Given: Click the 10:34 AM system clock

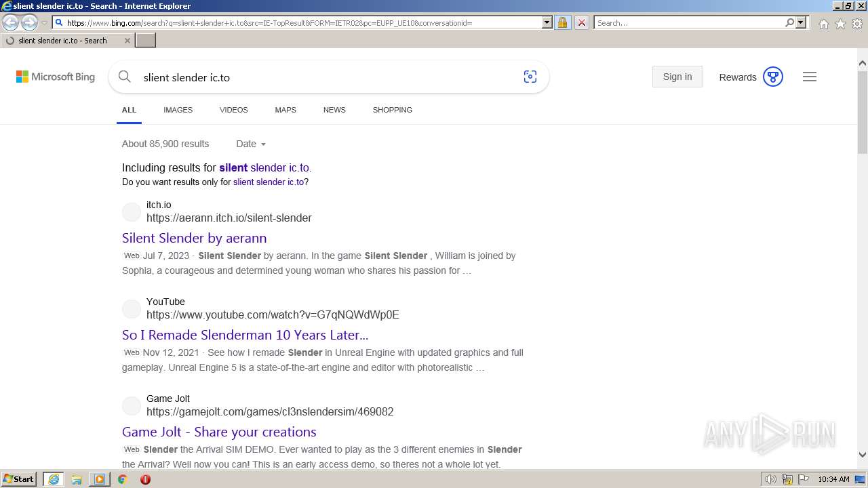Looking at the screenshot, I should tap(833, 479).
